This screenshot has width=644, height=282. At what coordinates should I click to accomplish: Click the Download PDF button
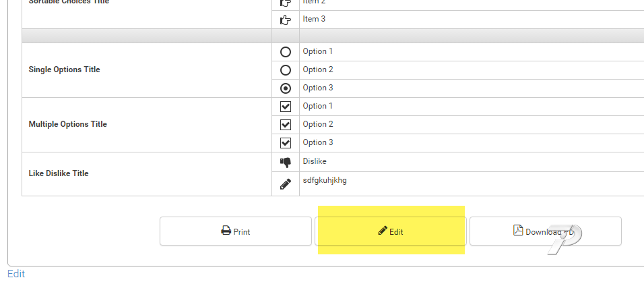[x=546, y=231]
